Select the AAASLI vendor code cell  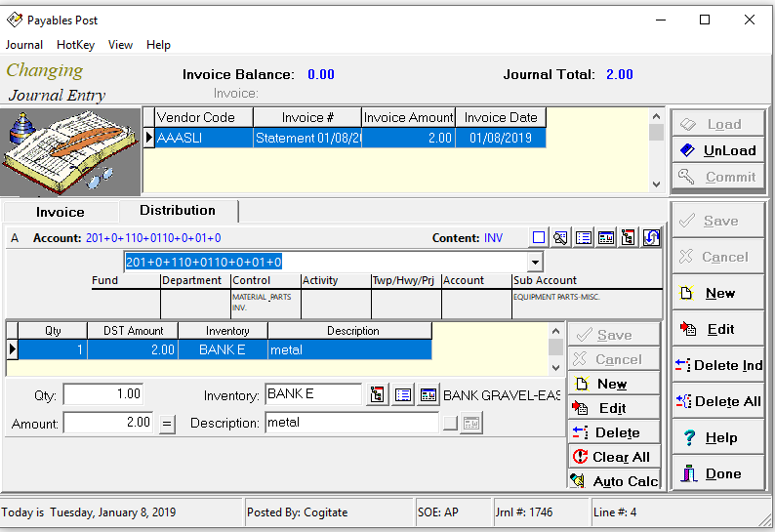point(204,138)
